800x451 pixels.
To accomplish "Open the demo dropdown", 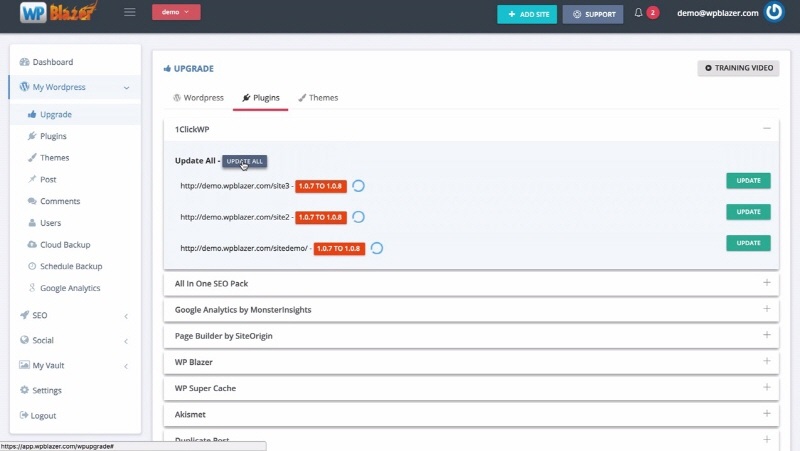I will [x=176, y=12].
